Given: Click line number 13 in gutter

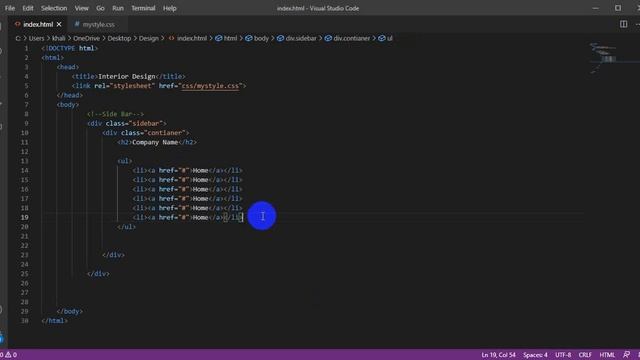Looking at the screenshot, I should [x=24, y=161].
